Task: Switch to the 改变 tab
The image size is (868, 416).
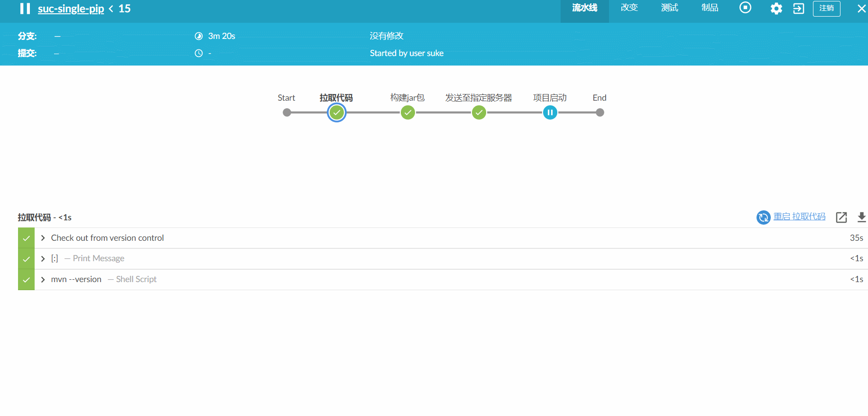Action: (x=629, y=8)
